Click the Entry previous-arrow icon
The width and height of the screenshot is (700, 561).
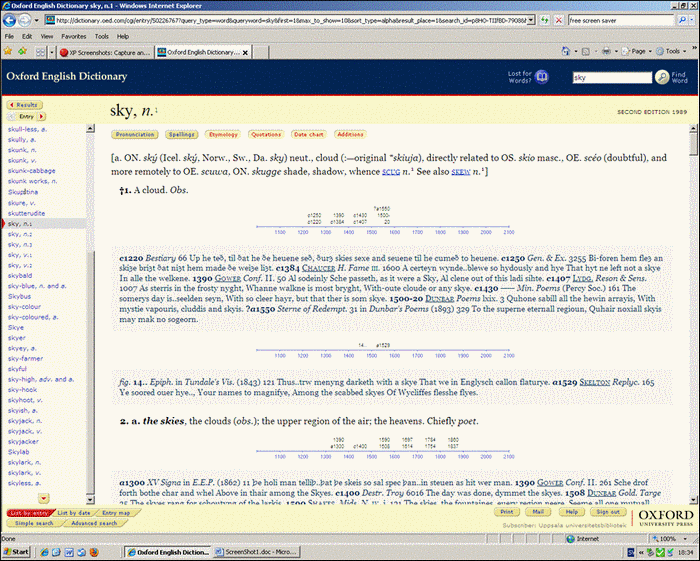(11, 116)
